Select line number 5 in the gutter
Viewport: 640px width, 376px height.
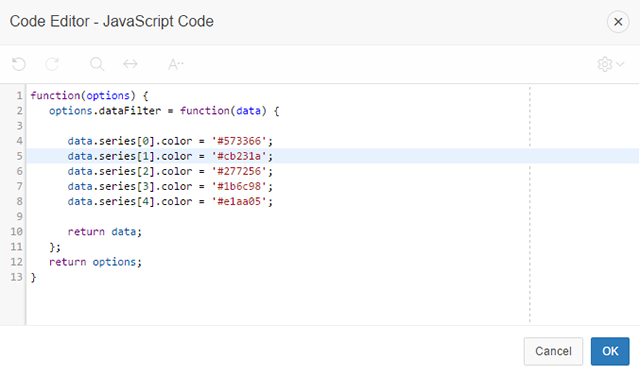click(x=19, y=156)
